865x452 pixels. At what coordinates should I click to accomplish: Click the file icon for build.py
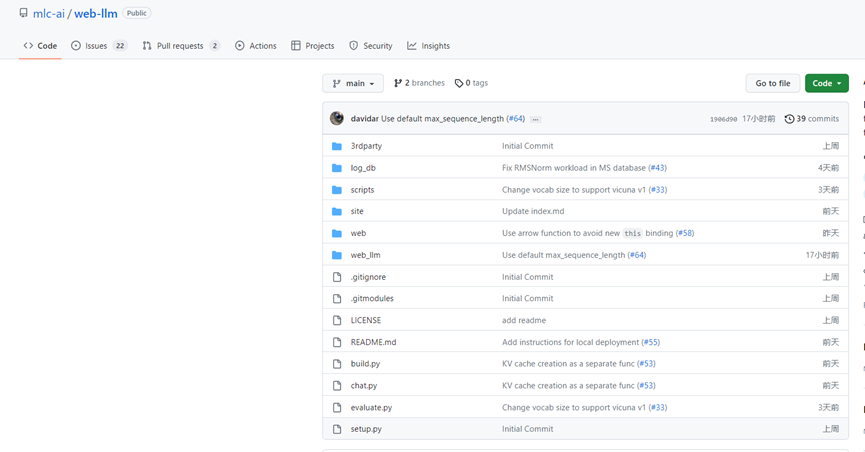[337, 364]
